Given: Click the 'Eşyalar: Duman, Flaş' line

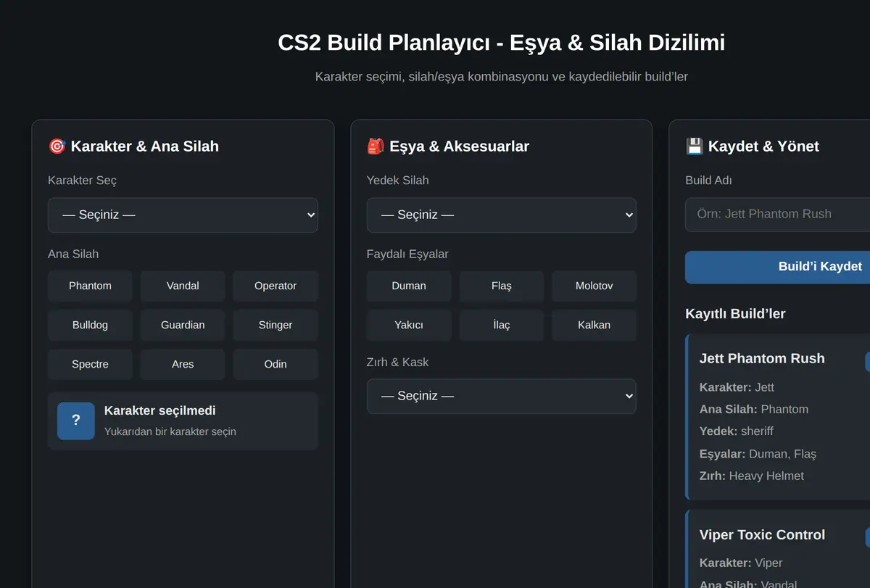Looking at the screenshot, I should (x=758, y=454).
